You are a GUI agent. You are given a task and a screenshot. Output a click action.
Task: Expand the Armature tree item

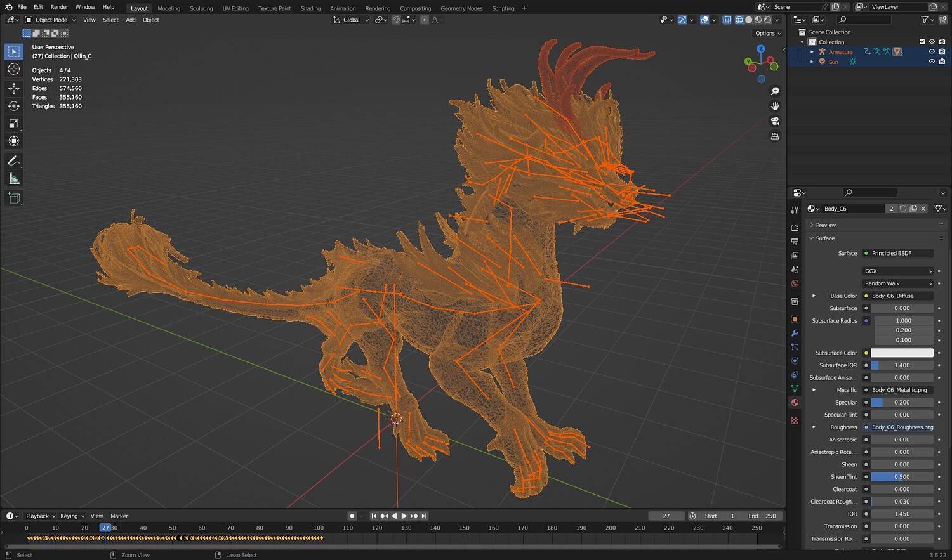tap(812, 52)
